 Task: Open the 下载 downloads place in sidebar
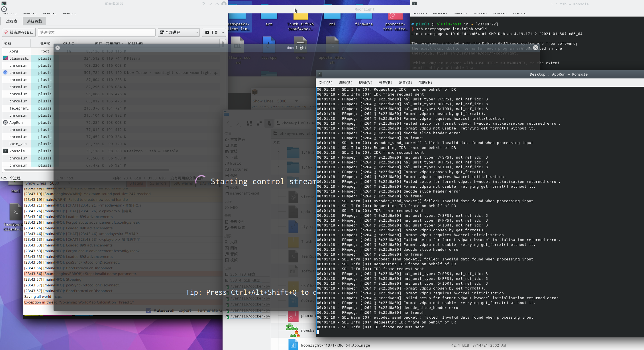234,157
